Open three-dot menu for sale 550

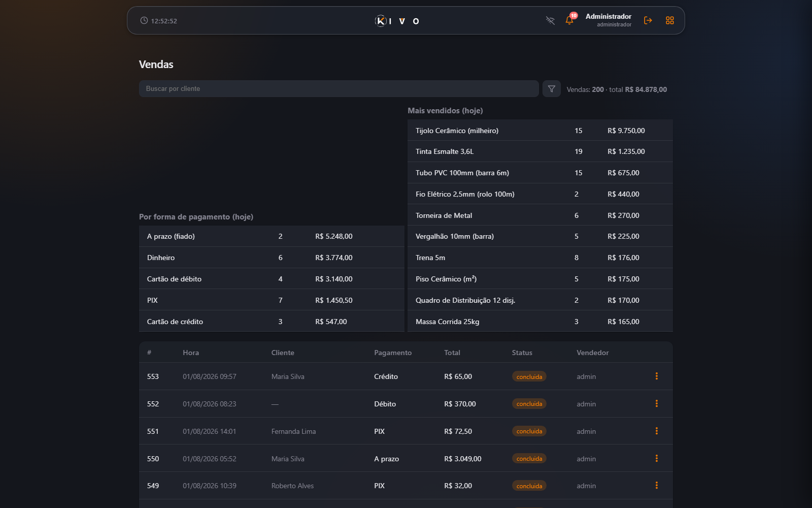tap(656, 459)
